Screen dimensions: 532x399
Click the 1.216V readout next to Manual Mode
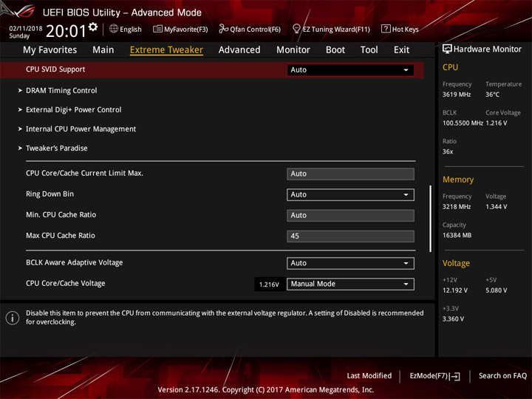(x=270, y=284)
